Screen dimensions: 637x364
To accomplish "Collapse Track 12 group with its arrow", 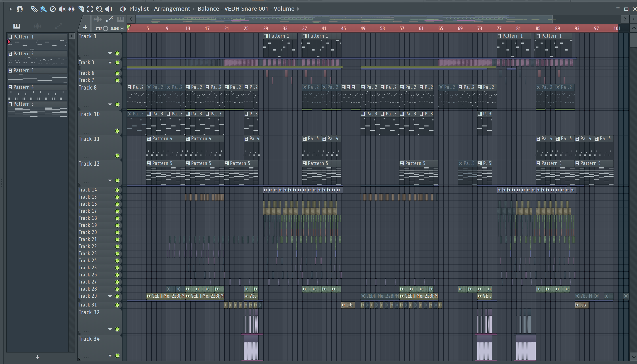I will 110,180.
